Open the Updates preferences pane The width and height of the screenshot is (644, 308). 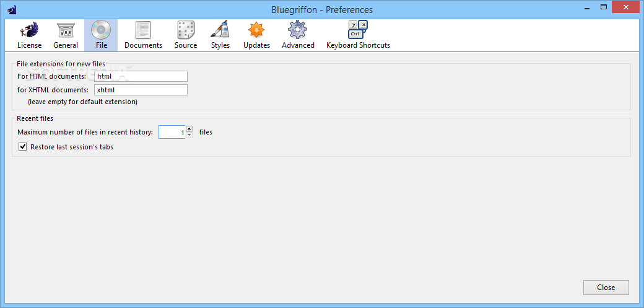pos(257,35)
